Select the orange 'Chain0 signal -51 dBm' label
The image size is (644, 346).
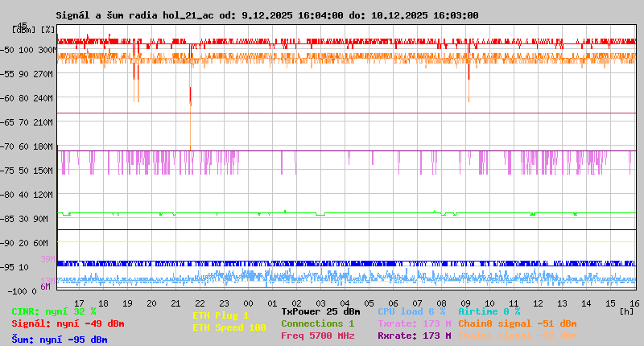pyautogui.click(x=517, y=323)
